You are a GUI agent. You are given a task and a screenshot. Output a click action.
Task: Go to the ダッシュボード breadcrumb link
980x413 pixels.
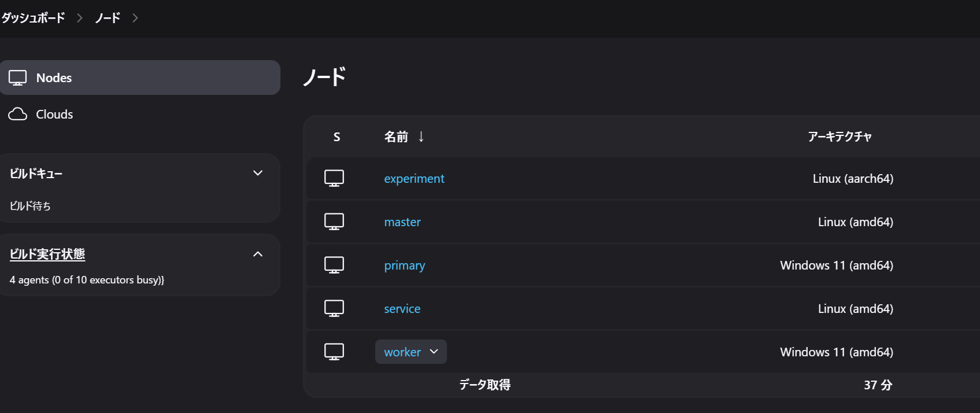[33, 18]
